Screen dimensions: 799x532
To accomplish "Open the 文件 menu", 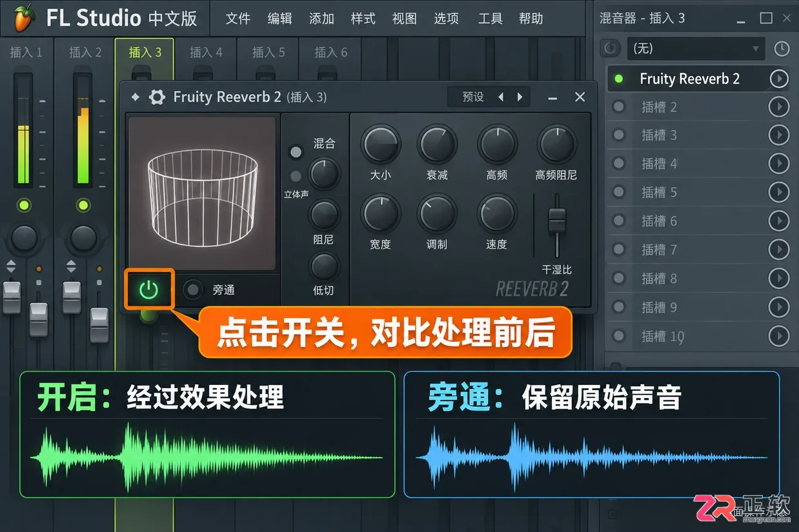I will click(238, 19).
